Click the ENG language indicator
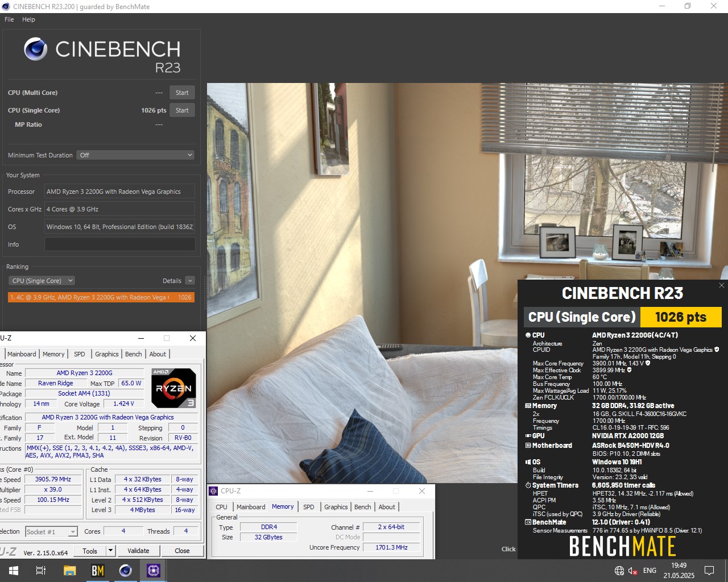Screen dimensions: 728x582 tap(650, 571)
